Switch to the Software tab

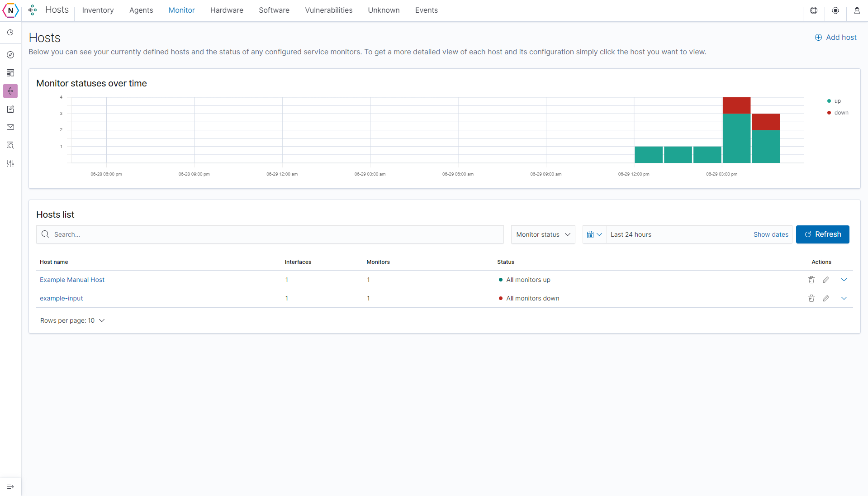click(x=274, y=10)
